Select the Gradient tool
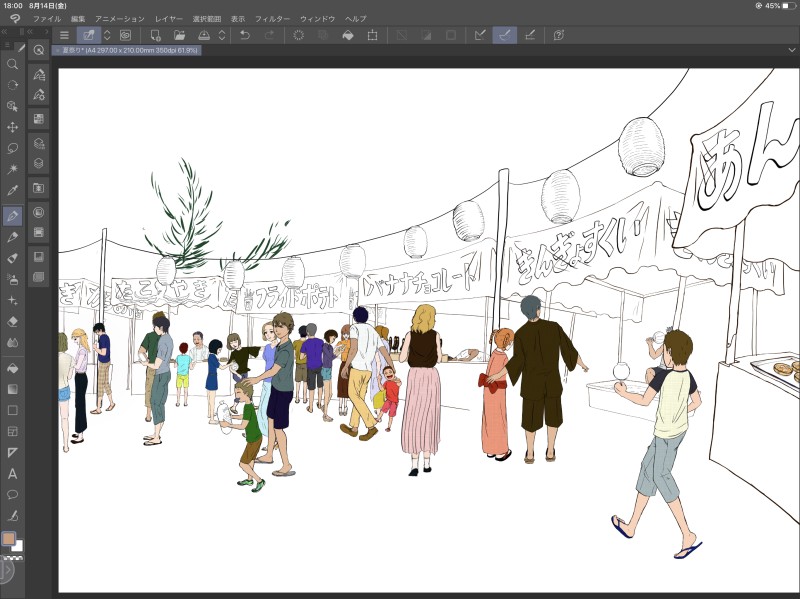The height and width of the screenshot is (599, 800). (13, 388)
